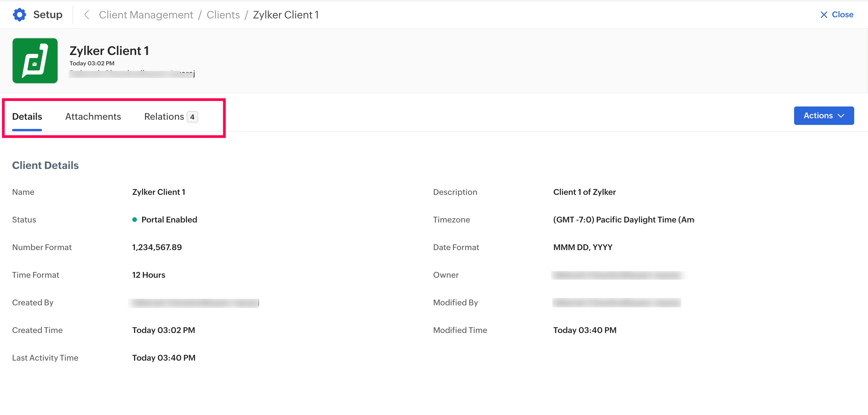Image resolution: width=868 pixels, height=415 pixels.
Task: Click the Zylker Client green logo
Action: coord(35,61)
